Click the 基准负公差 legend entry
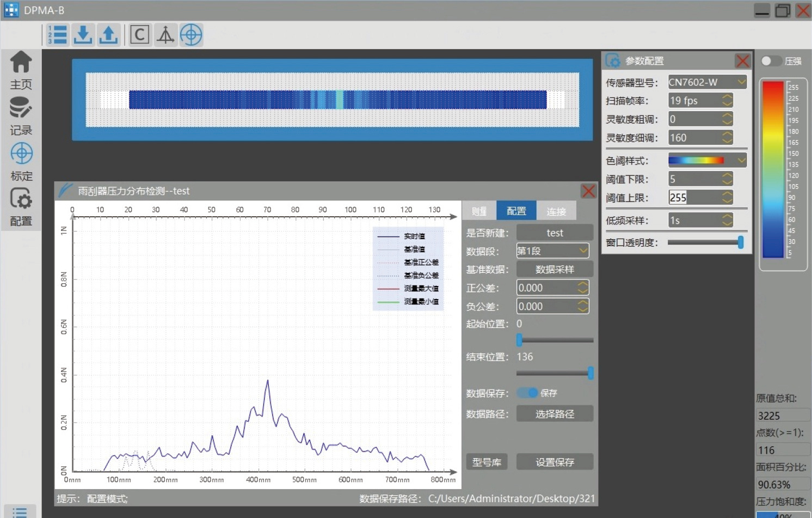 [408, 275]
